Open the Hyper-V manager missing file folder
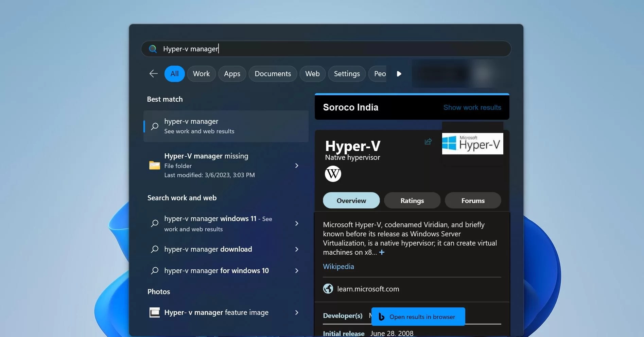Viewport: 644px width, 337px height. click(x=226, y=166)
